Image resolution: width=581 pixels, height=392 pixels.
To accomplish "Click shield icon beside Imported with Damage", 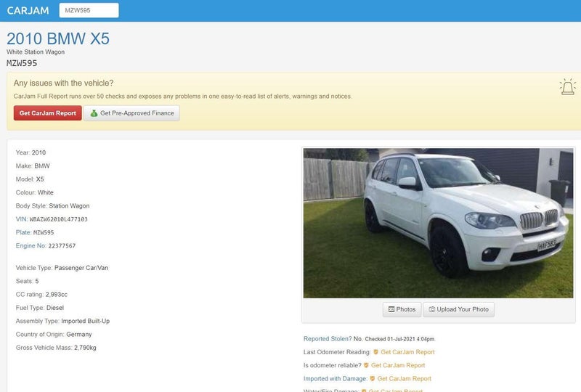I will [373, 379].
